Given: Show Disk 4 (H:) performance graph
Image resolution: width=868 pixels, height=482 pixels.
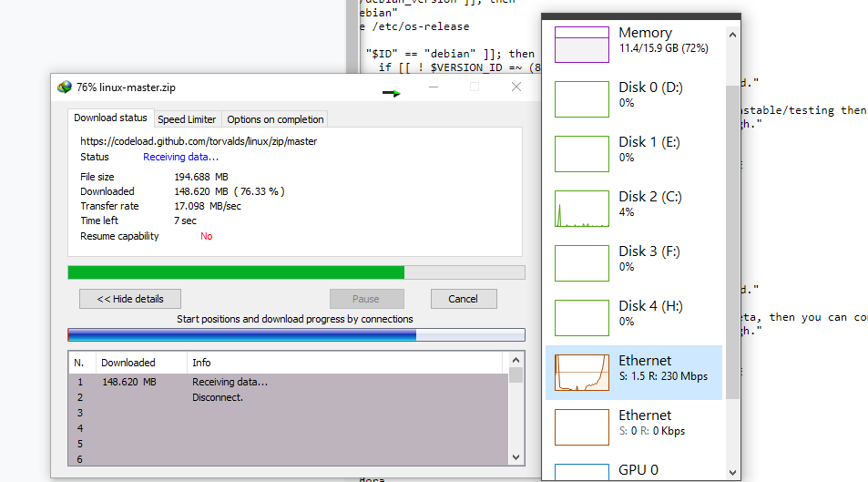Looking at the screenshot, I should coord(581,318).
